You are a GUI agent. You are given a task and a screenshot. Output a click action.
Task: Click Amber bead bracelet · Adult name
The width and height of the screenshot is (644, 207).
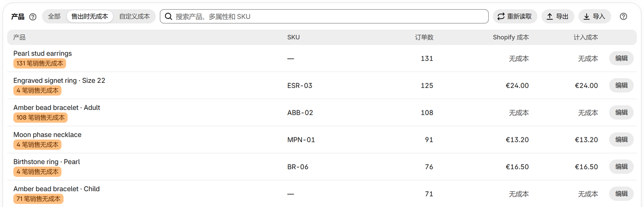[x=57, y=107]
